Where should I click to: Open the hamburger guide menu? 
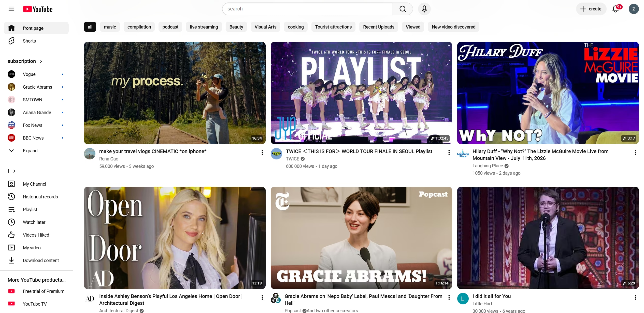click(x=11, y=9)
